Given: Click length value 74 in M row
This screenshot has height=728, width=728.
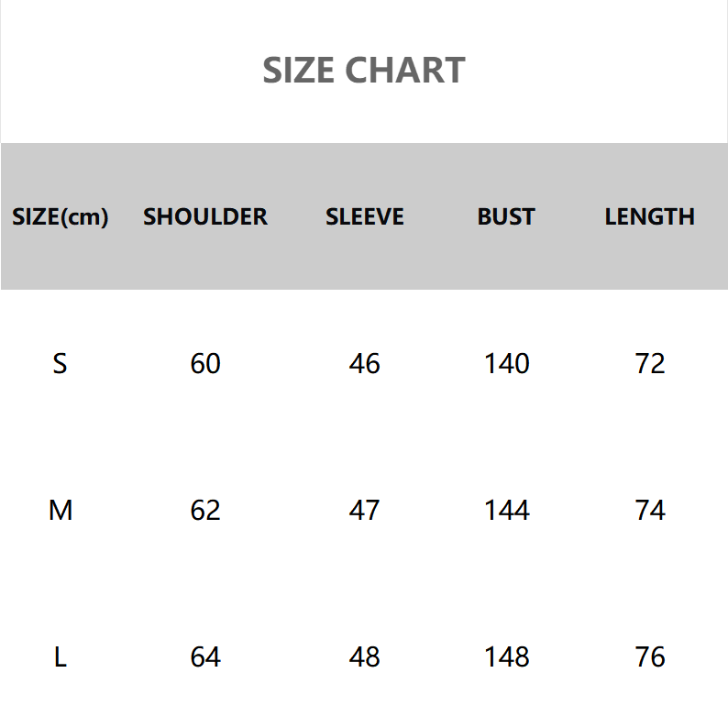Looking at the screenshot, I should click(649, 510).
